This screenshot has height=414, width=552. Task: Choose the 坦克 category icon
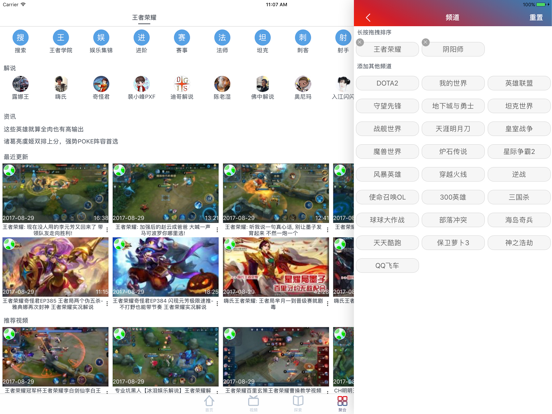point(263,38)
